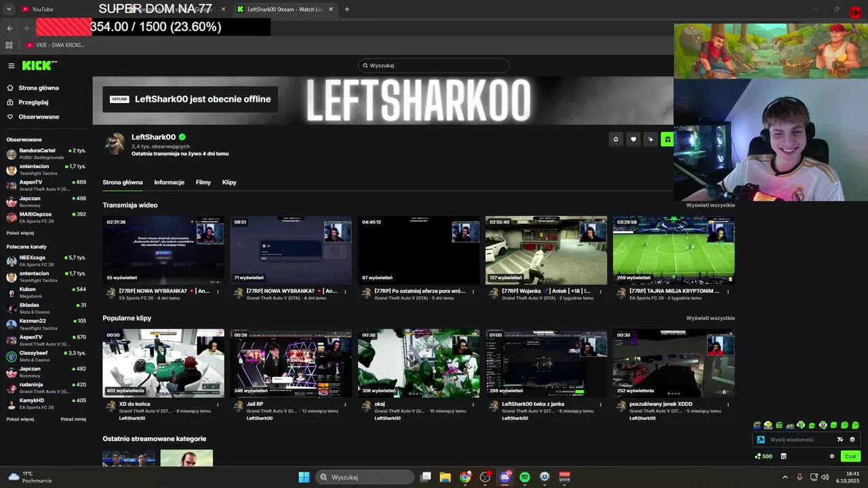
Task: Open the Filmy tab
Action: tap(203, 182)
